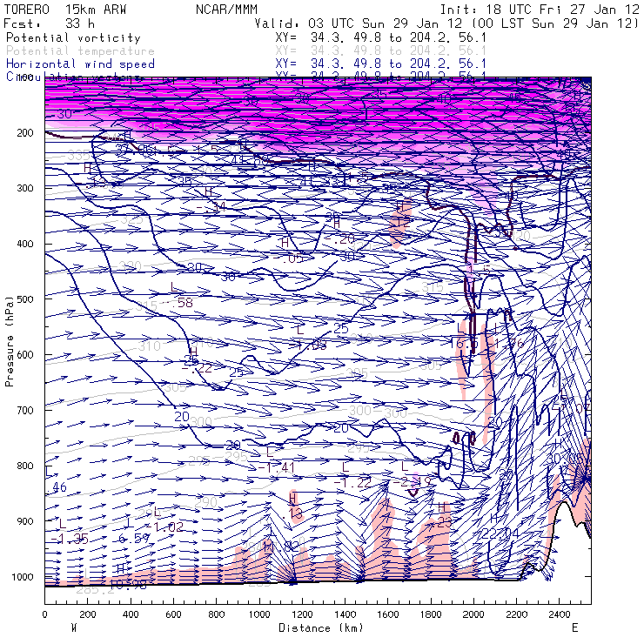Click the 'Potential vorticity' legend label

click(x=73, y=37)
